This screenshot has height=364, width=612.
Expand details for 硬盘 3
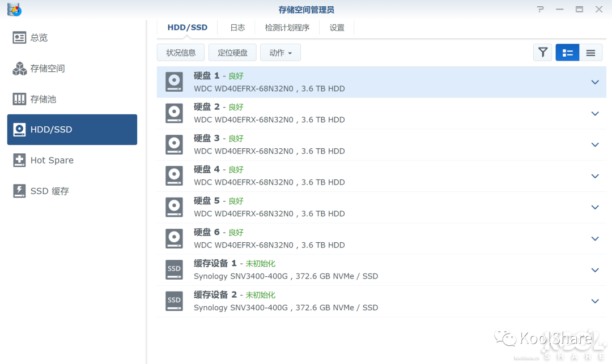pyautogui.click(x=595, y=145)
